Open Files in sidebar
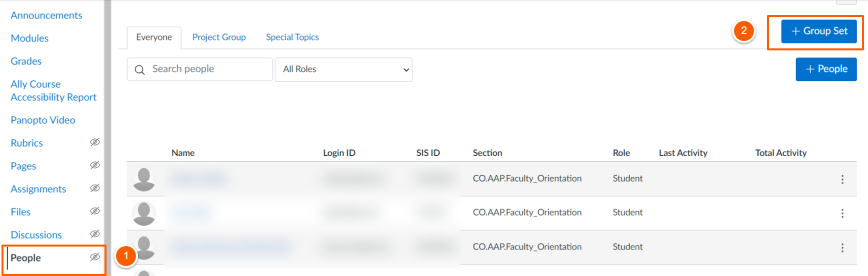Screen dimensions: 868x276 (20, 212)
